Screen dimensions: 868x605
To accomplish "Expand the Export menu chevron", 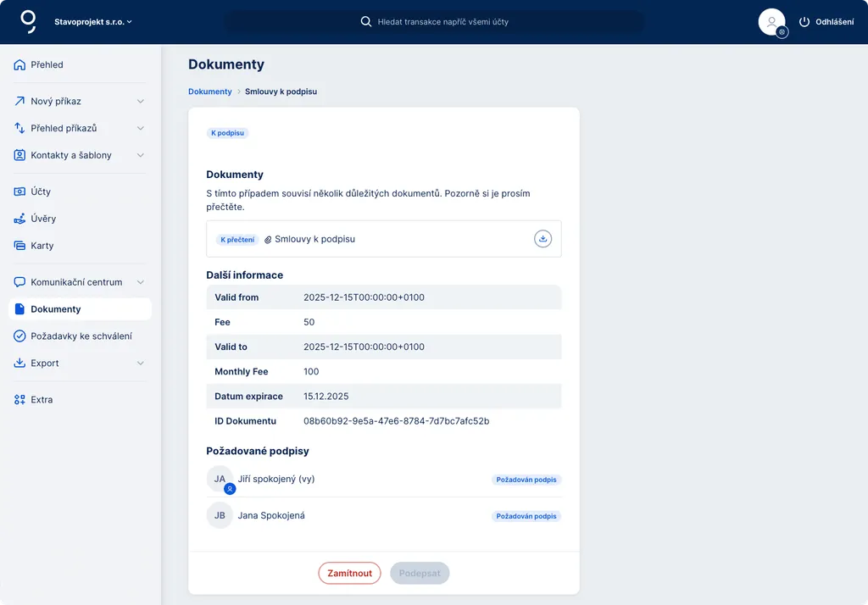I will 141,364.
